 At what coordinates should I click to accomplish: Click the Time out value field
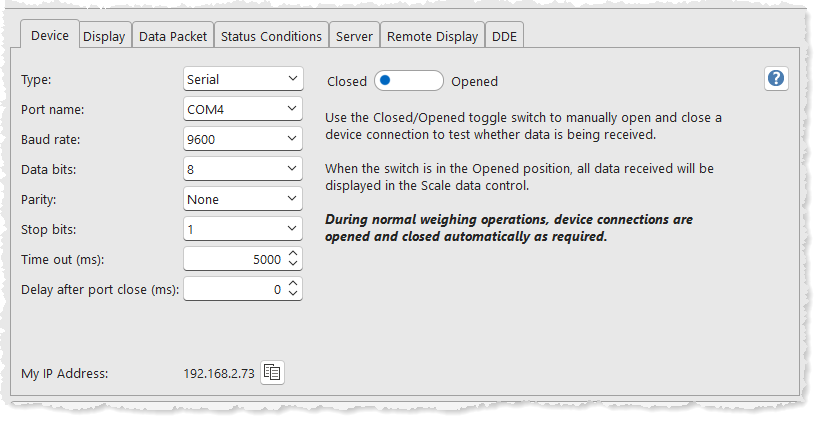pos(234,259)
